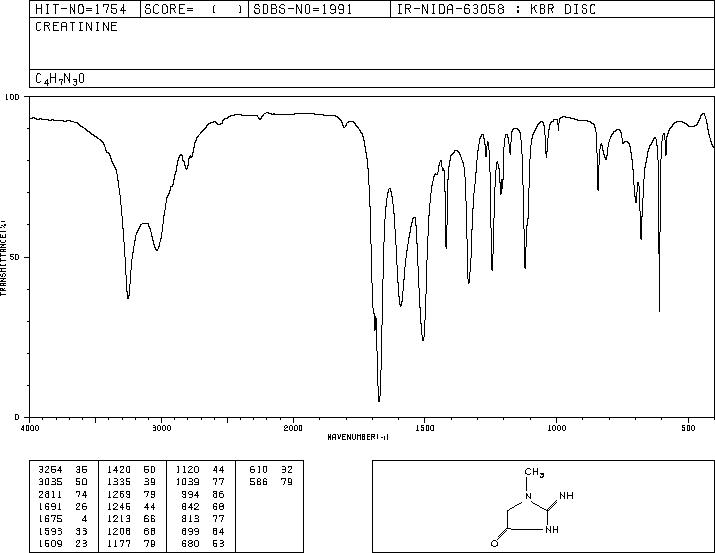Click the 1269 peak table entry
The width and height of the screenshot is (715, 553).
[119, 494]
